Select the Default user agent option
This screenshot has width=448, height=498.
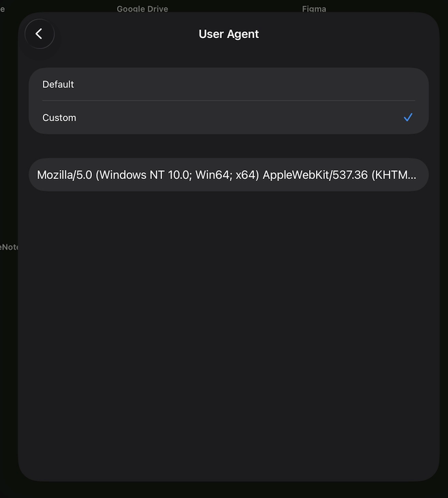59,84
